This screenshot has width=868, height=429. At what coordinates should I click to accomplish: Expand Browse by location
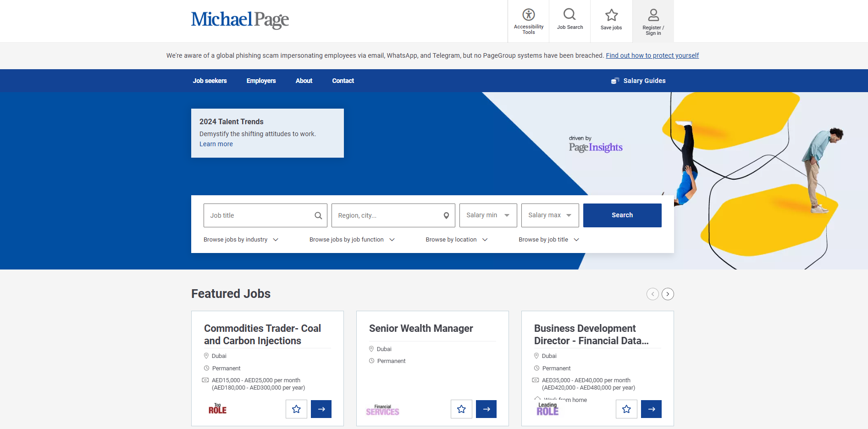click(457, 240)
